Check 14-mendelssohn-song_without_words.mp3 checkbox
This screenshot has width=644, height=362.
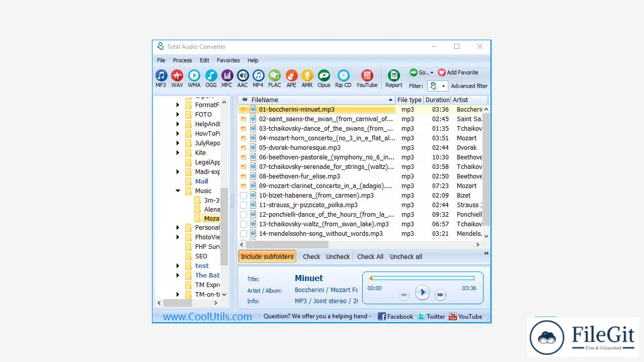[244, 233]
